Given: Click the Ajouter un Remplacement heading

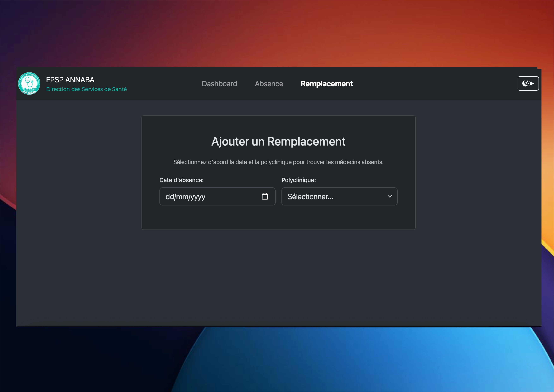Looking at the screenshot, I should point(278,141).
